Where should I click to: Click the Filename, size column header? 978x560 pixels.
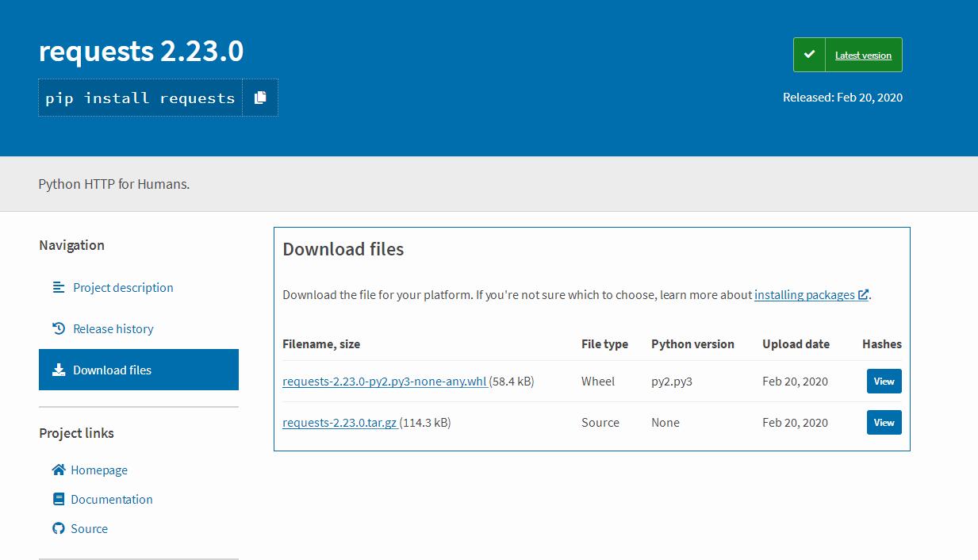[321, 343]
